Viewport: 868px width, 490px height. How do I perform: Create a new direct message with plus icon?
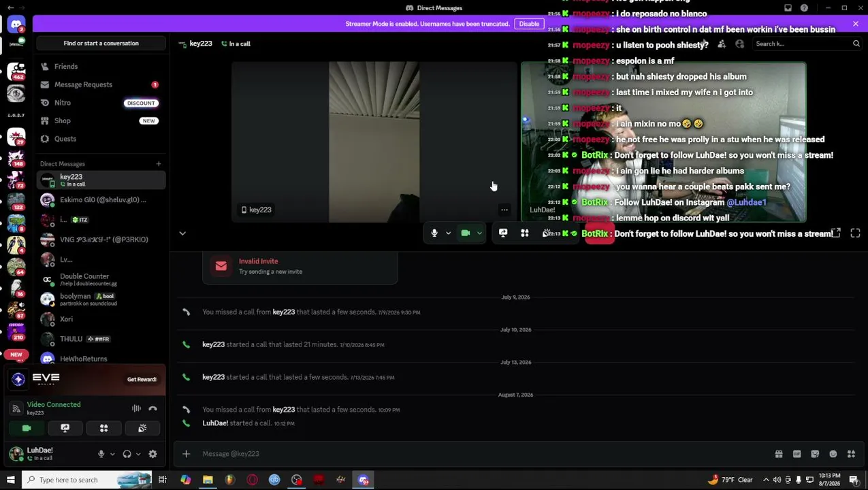tap(159, 164)
